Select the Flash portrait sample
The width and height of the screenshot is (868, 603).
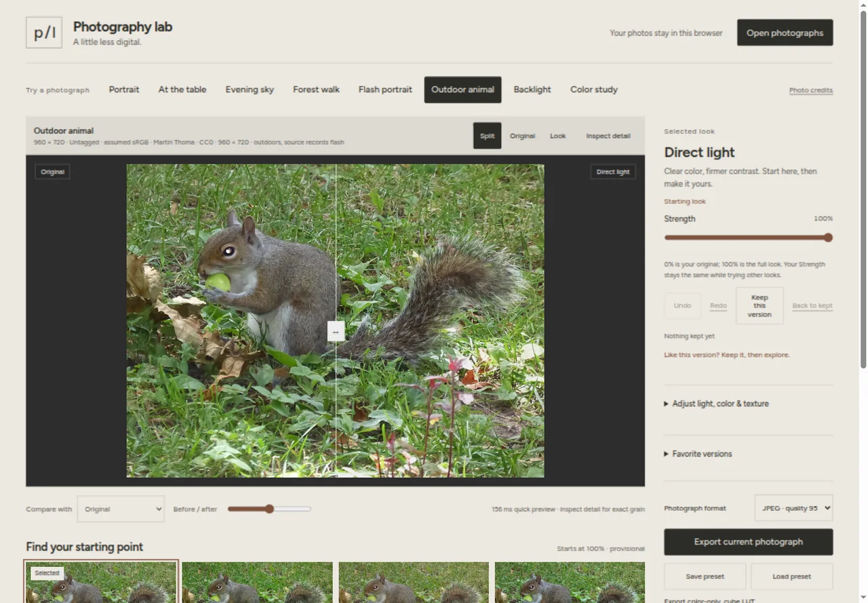pos(385,90)
